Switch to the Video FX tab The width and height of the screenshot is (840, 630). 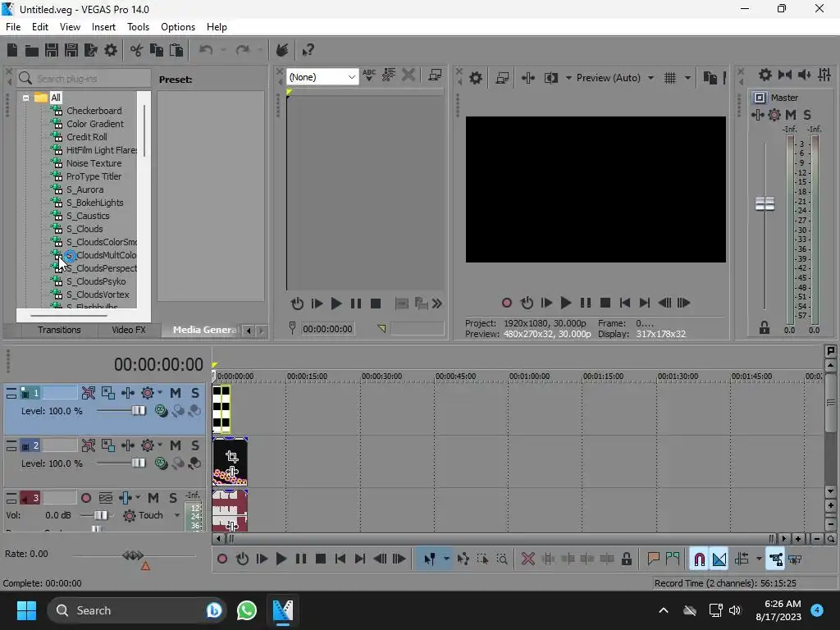click(x=129, y=330)
